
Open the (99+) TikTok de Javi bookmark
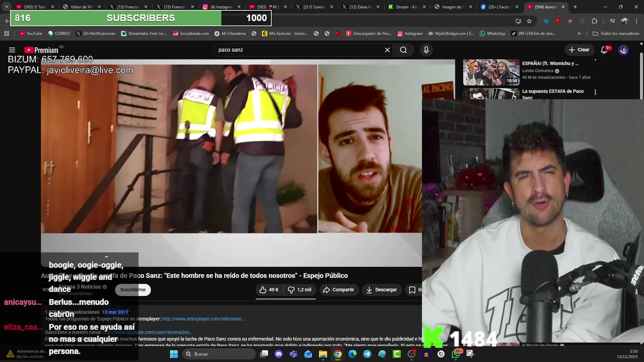[x=533, y=34]
